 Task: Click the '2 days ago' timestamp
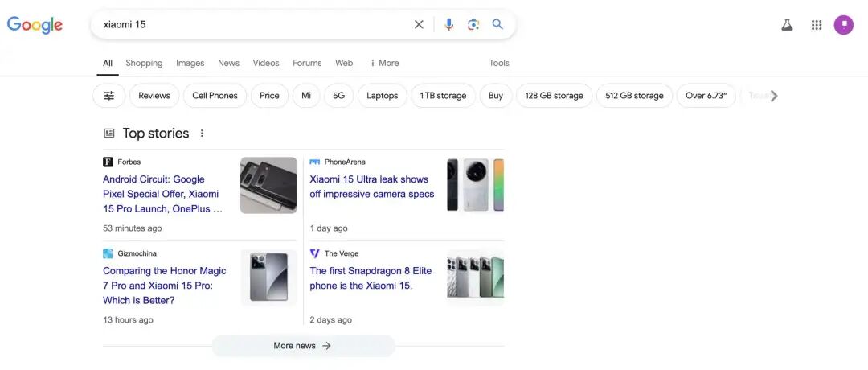pyautogui.click(x=330, y=319)
